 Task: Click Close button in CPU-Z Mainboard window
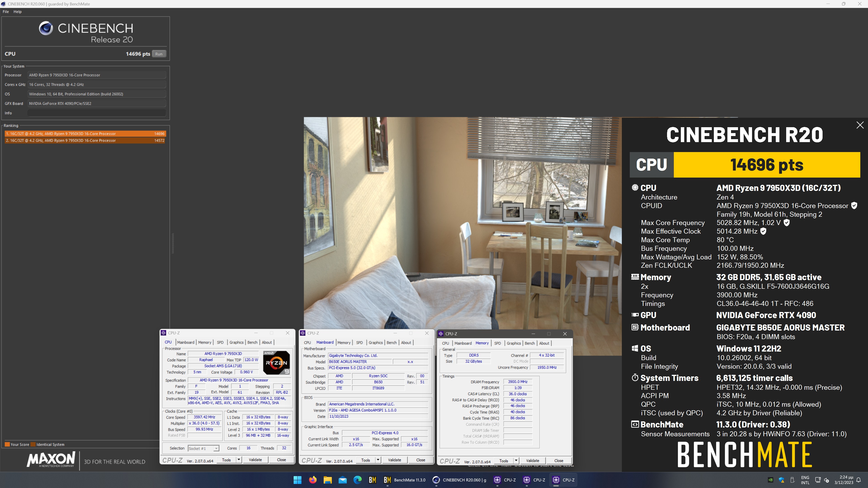[420, 460]
